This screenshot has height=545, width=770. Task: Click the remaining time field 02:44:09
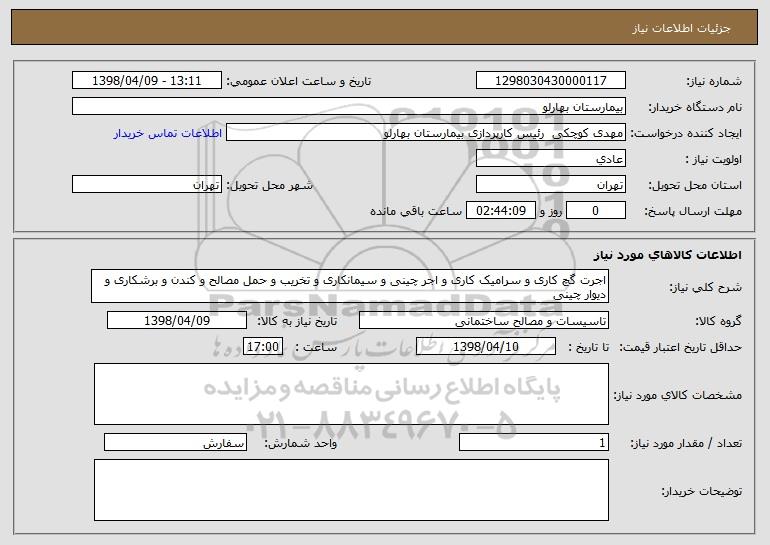coord(500,211)
